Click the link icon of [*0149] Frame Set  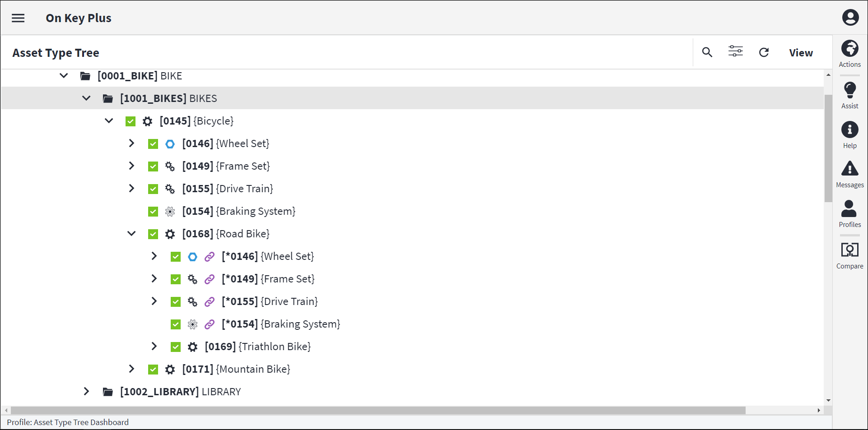click(x=210, y=279)
